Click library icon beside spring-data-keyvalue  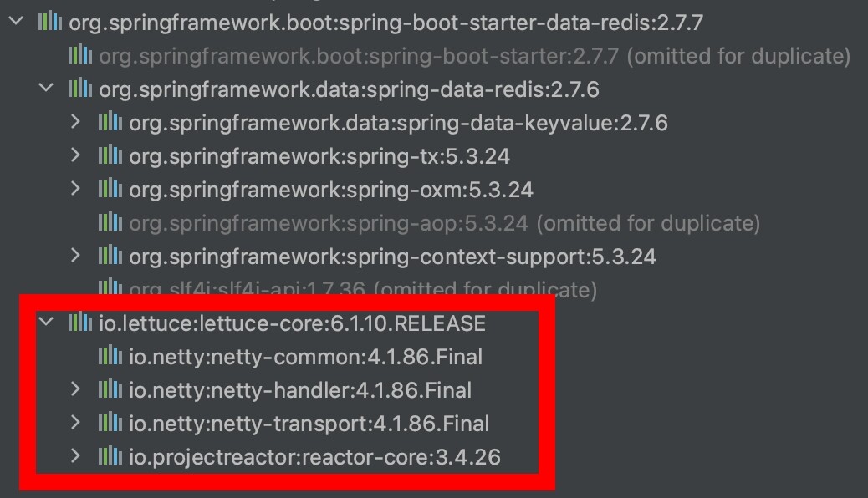click(x=110, y=123)
